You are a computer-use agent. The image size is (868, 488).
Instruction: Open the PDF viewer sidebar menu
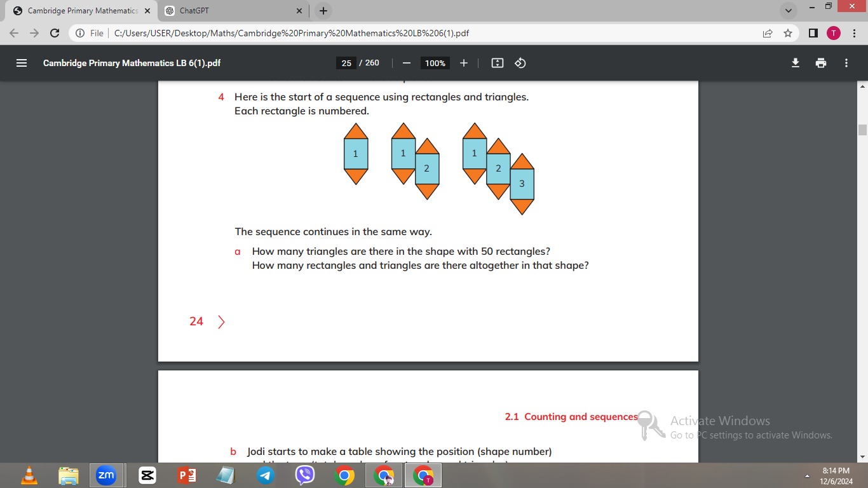point(22,63)
